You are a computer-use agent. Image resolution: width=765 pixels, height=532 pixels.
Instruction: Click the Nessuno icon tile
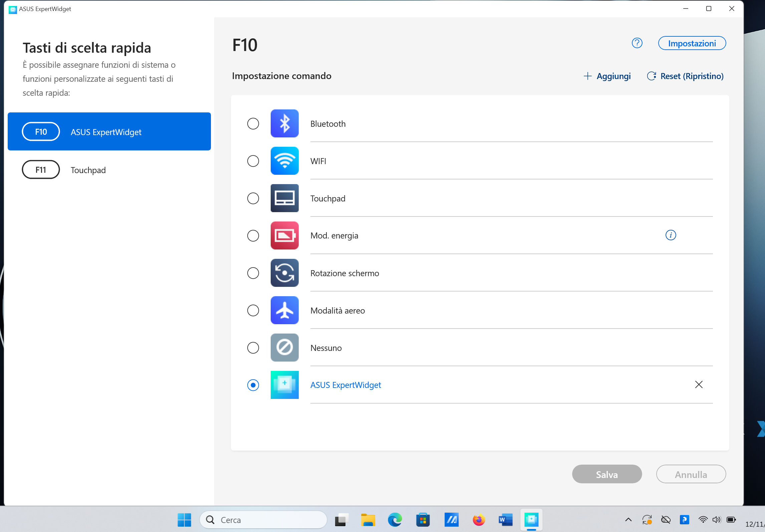click(284, 348)
